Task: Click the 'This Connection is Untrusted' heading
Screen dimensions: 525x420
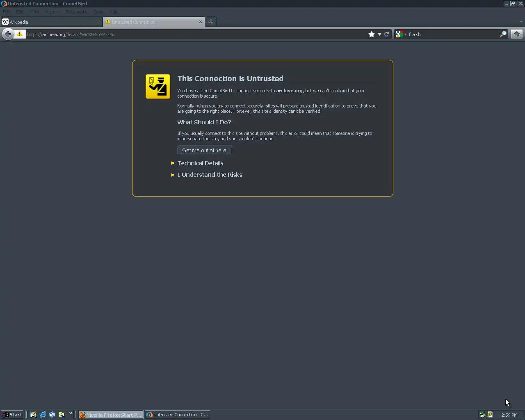Action: [x=230, y=78]
